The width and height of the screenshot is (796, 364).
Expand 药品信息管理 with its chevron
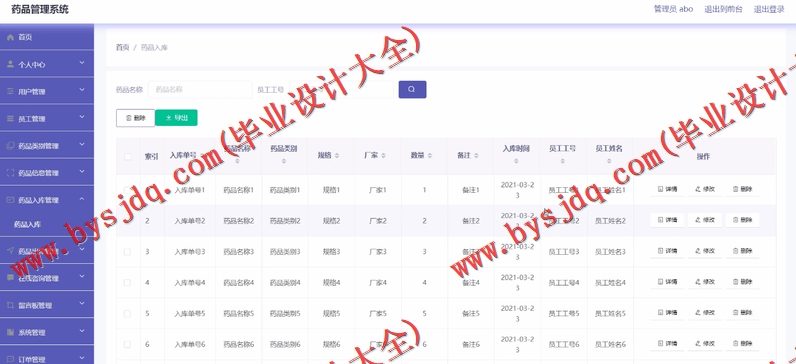click(x=82, y=171)
